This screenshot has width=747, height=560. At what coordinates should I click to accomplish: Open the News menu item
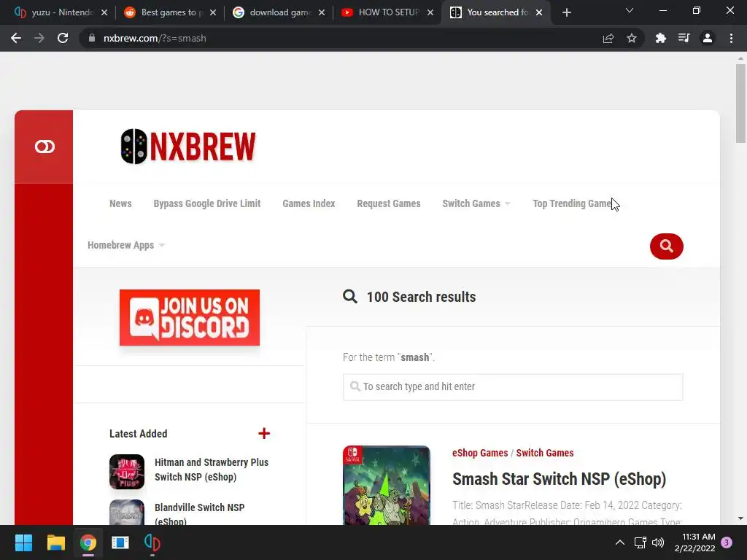(x=120, y=203)
